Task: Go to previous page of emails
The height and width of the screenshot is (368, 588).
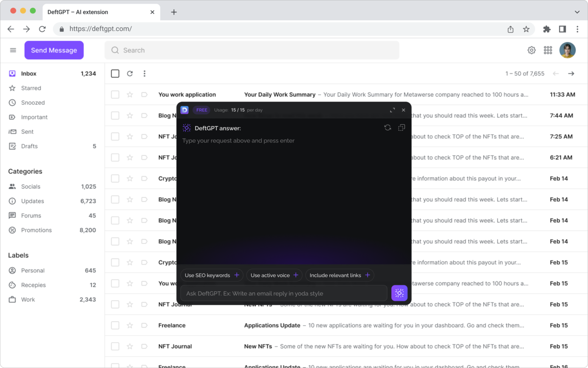Action: (x=556, y=74)
